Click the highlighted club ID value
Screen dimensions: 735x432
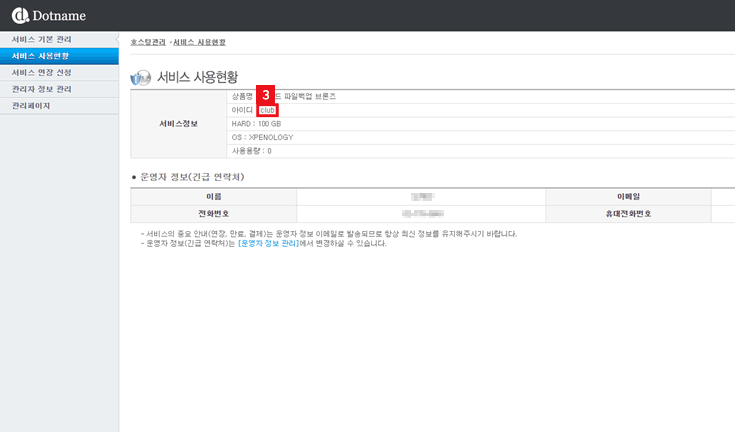point(267,110)
